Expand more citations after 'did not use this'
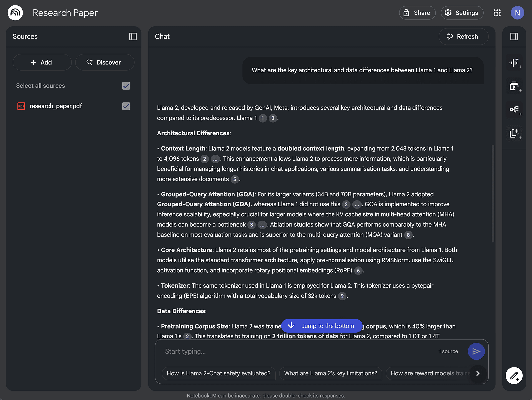 coord(357,204)
